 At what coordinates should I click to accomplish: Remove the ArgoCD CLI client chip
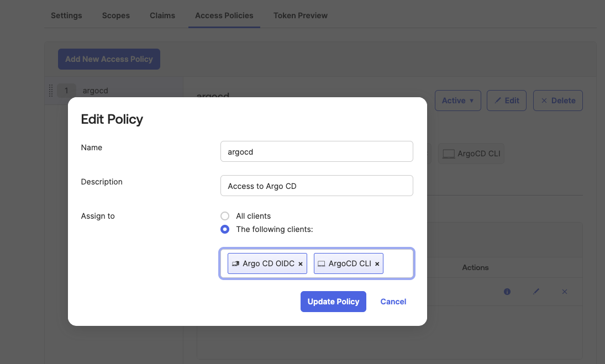tap(377, 264)
